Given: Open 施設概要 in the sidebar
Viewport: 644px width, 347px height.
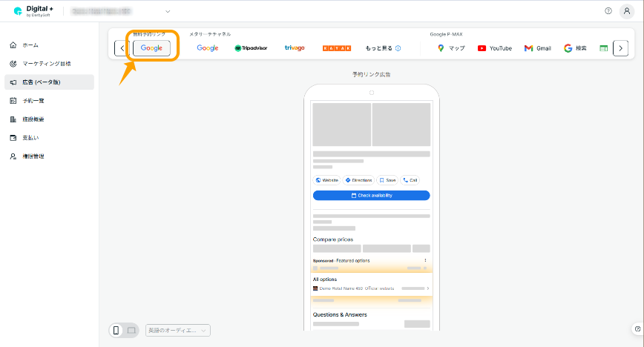Looking at the screenshot, I should point(49,119).
